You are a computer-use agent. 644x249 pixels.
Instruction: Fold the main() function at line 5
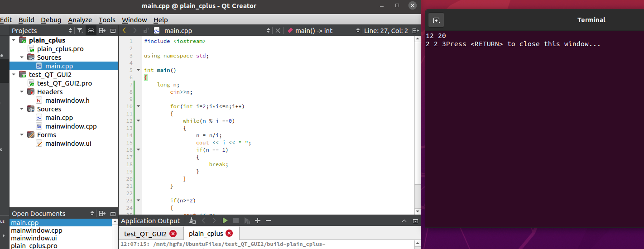coord(138,70)
